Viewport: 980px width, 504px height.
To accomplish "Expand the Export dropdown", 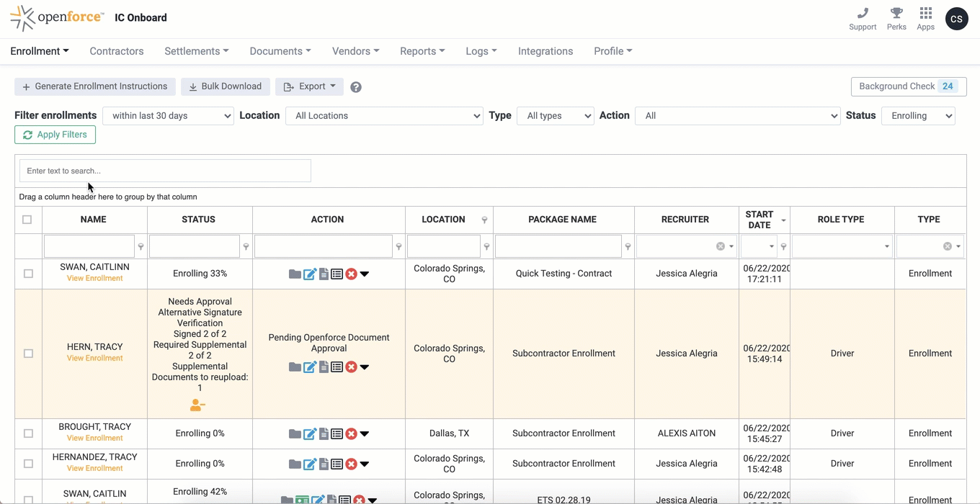I will 309,86.
